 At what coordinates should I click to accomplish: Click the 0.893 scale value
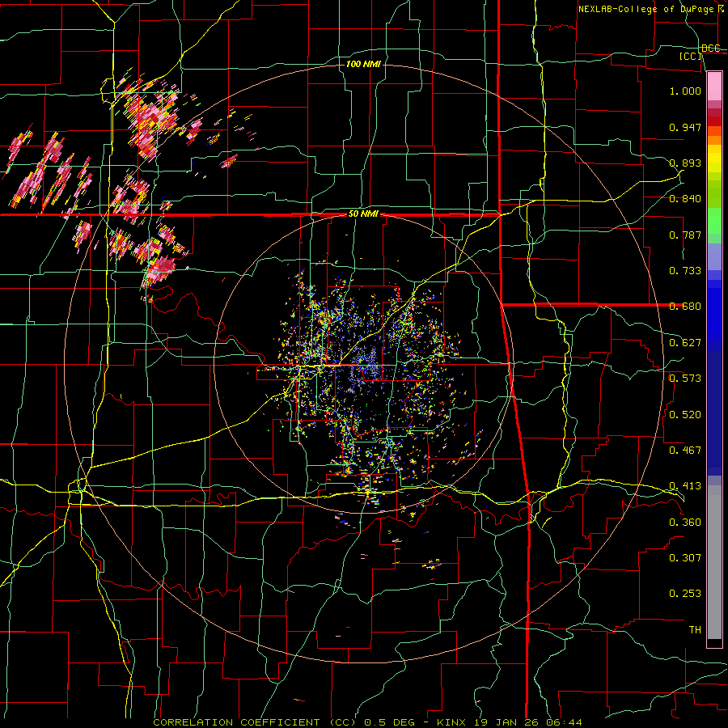(x=685, y=163)
